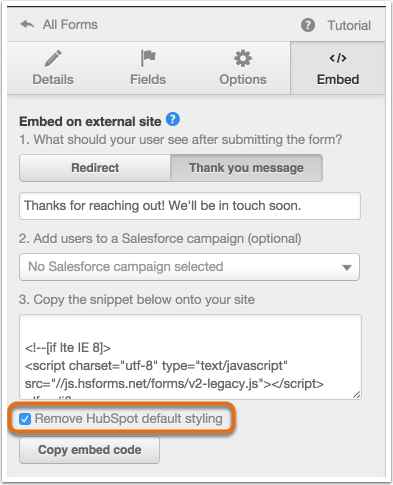This screenshot has width=393, height=485.
Task: Click the thank you message text field
Action: coord(190,206)
